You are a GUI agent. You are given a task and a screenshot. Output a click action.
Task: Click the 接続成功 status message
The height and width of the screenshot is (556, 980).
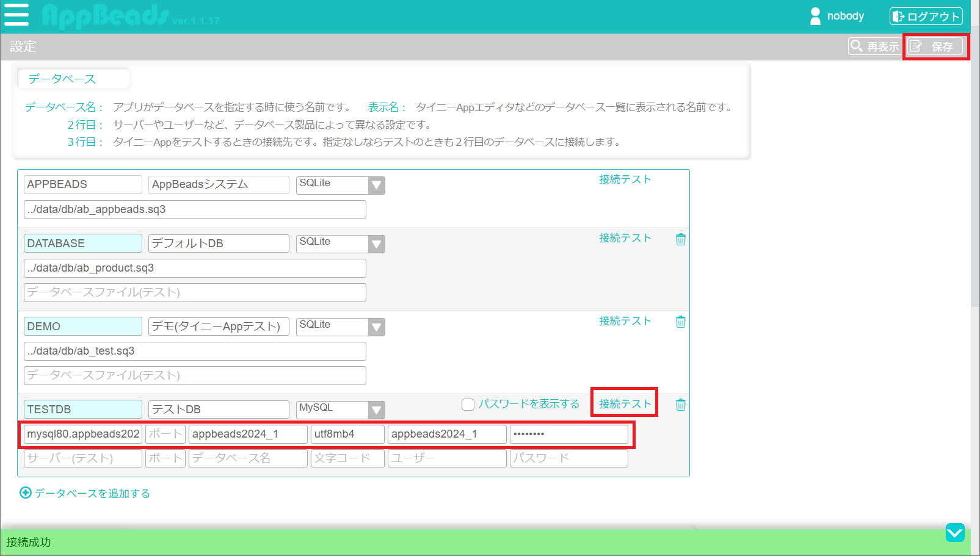pos(29,542)
